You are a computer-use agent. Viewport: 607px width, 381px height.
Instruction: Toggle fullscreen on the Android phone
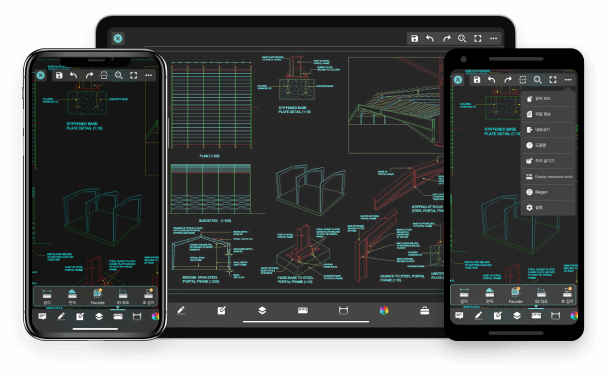553,80
